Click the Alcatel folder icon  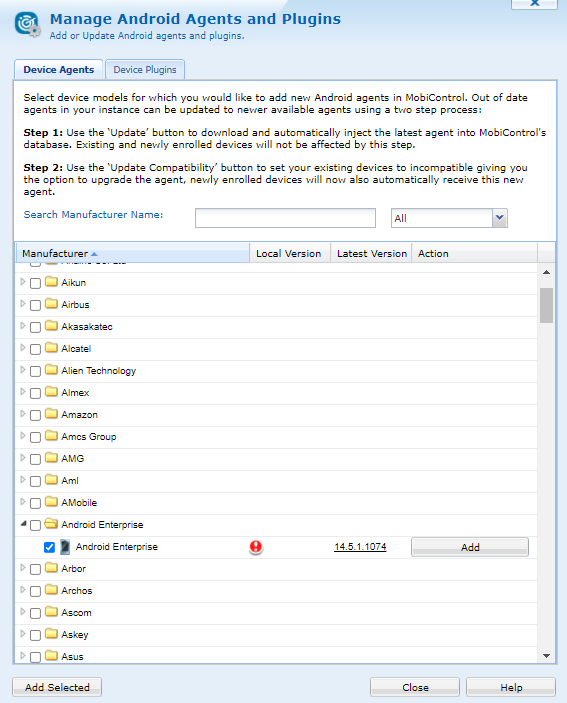52,348
